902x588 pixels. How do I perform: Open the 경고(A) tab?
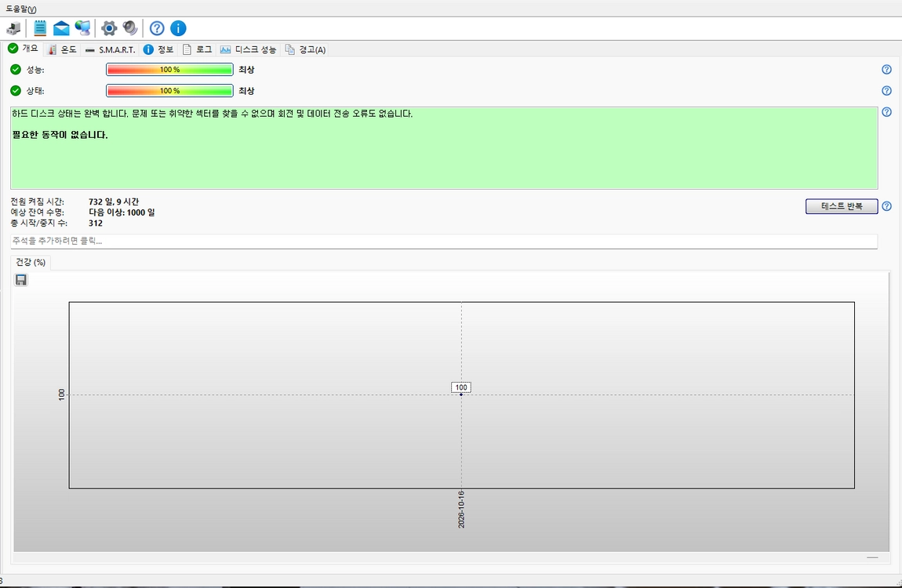(305, 49)
